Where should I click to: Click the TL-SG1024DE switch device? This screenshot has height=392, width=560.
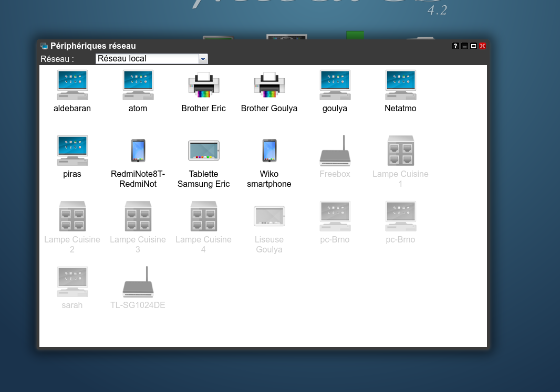(138, 282)
